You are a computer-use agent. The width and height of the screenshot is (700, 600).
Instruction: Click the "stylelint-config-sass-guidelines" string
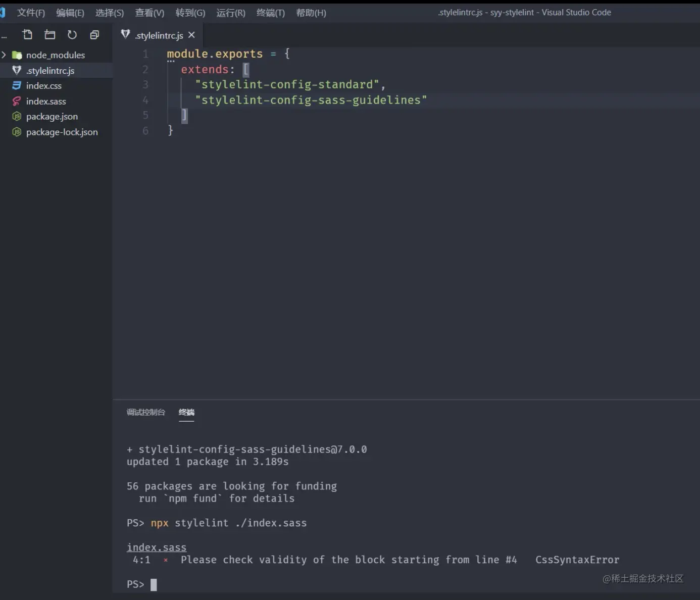point(311,100)
